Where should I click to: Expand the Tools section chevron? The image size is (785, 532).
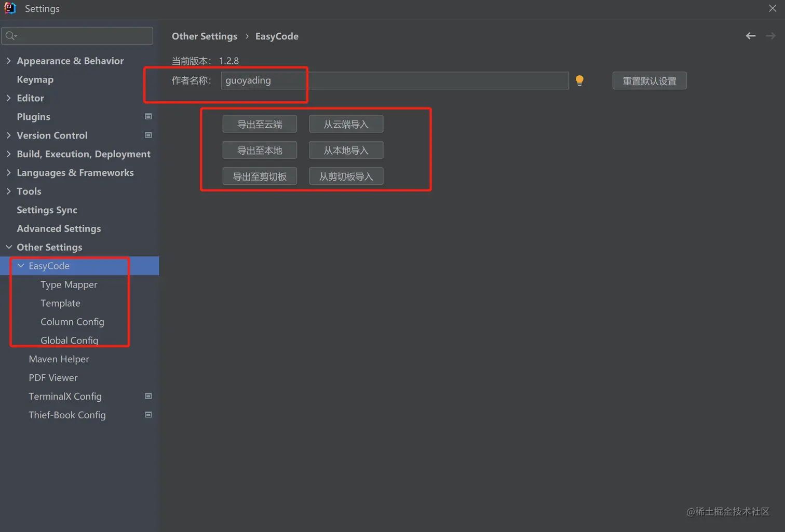click(8, 192)
